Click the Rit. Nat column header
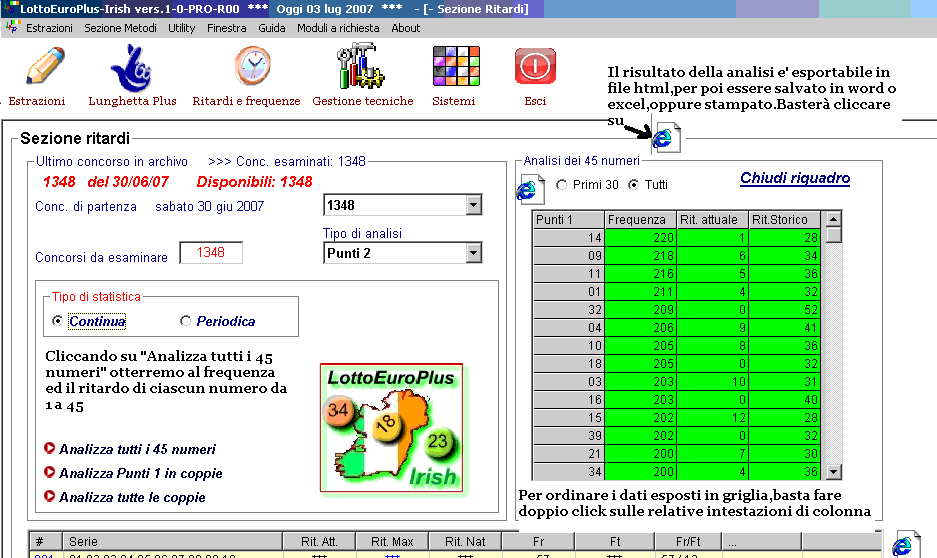937x558 pixels. click(465, 541)
